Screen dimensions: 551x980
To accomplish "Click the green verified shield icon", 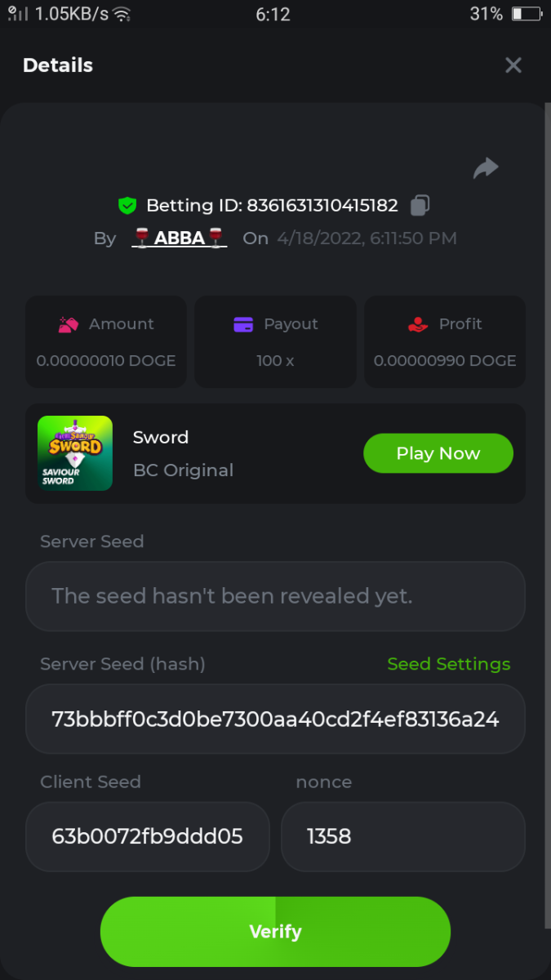I will click(x=127, y=206).
